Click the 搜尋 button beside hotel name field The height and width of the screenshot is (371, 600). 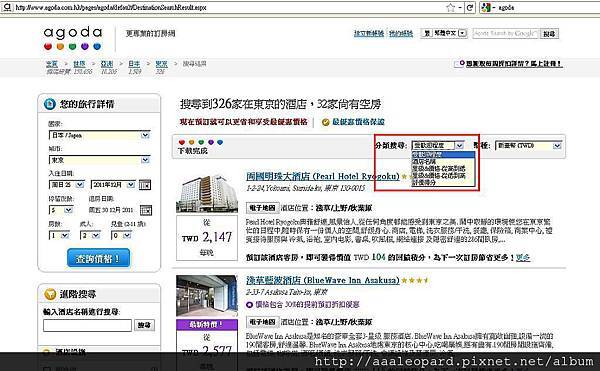tap(144, 325)
